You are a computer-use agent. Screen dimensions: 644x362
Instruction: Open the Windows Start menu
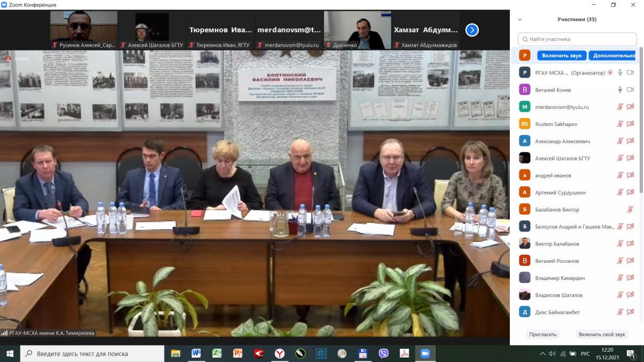click(10, 353)
